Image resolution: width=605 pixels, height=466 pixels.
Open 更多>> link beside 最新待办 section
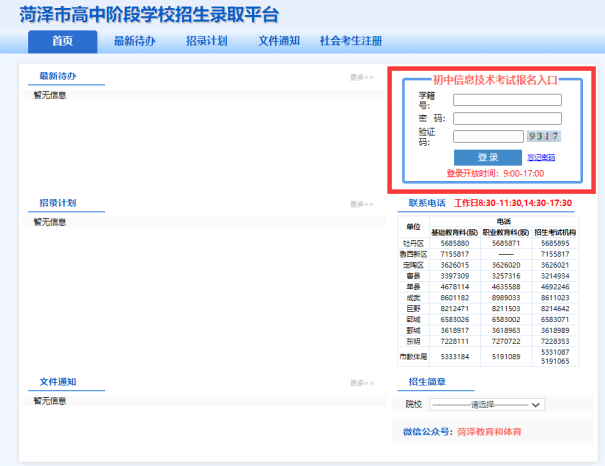[x=362, y=78]
